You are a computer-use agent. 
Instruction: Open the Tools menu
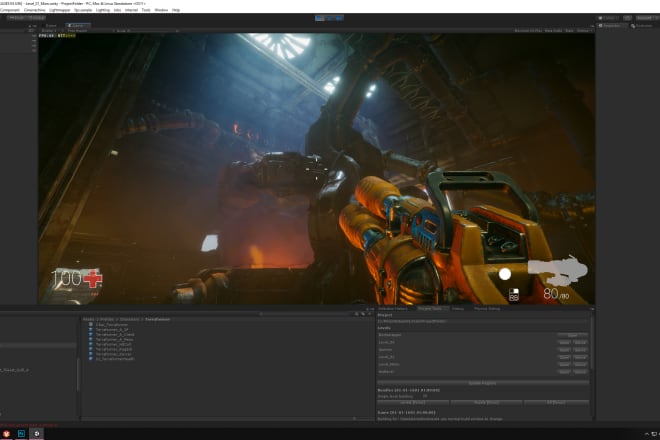click(x=146, y=10)
